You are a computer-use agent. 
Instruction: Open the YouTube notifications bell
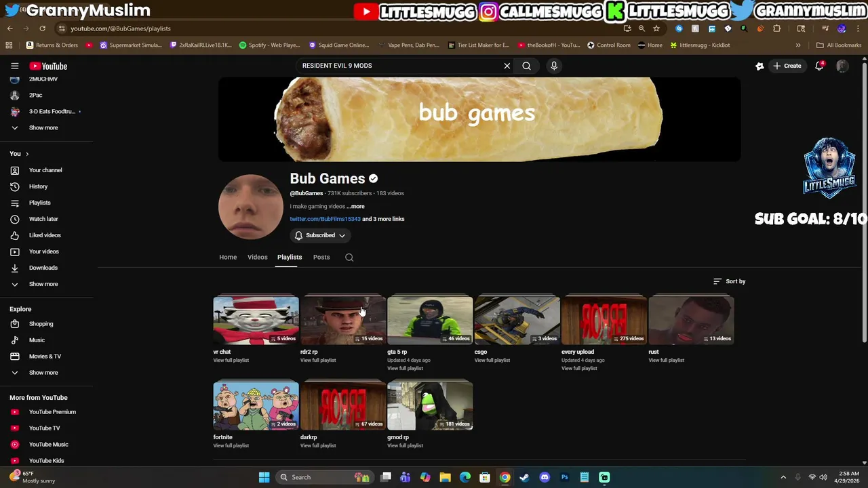pyautogui.click(x=819, y=66)
